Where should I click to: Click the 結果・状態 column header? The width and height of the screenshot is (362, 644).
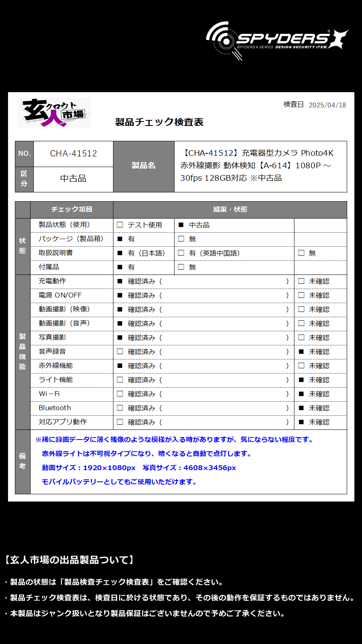tap(230, 209)
